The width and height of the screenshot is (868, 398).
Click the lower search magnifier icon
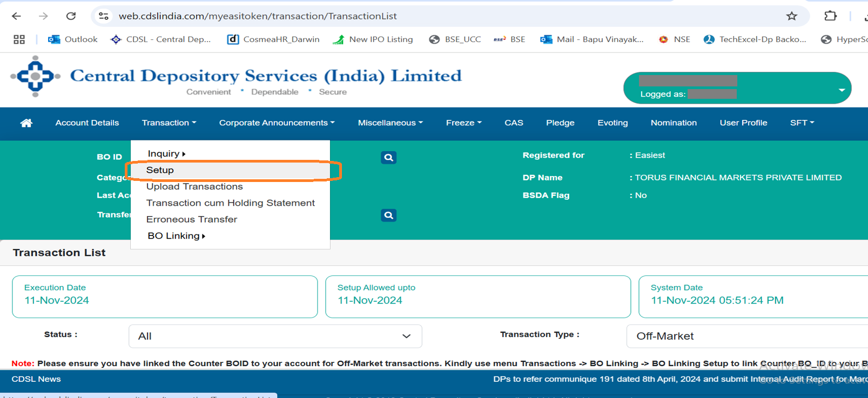point(388,215)
